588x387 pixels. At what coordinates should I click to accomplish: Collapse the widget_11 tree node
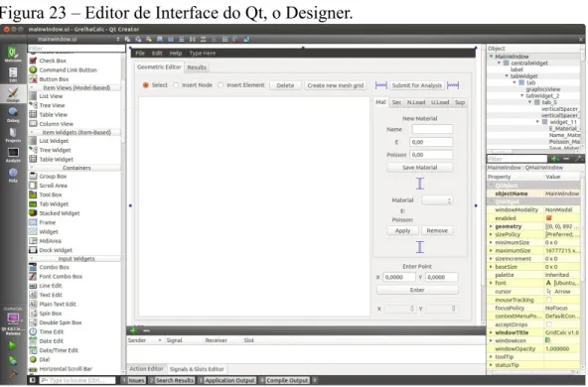(x=537, y=122)
